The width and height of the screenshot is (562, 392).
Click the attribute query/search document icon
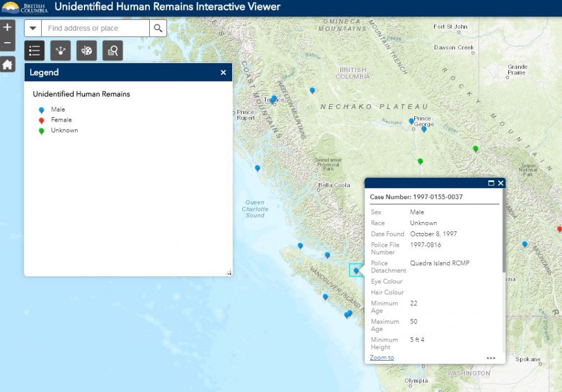pos(112,50)
